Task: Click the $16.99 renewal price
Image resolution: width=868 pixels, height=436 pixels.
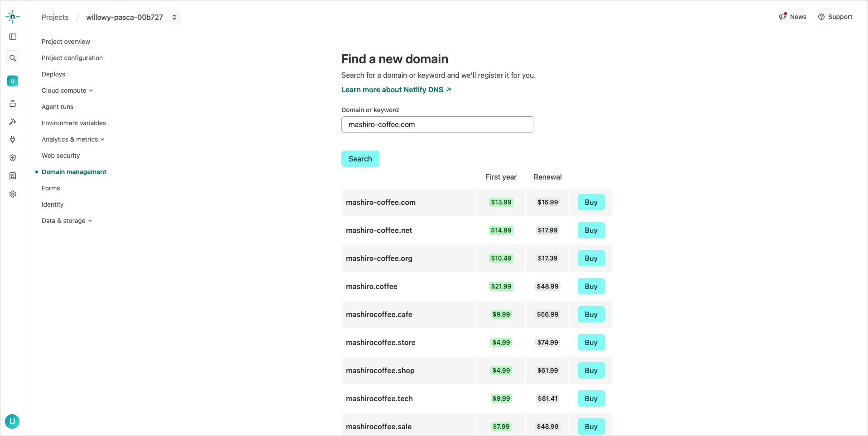Action: click(547, 202)
